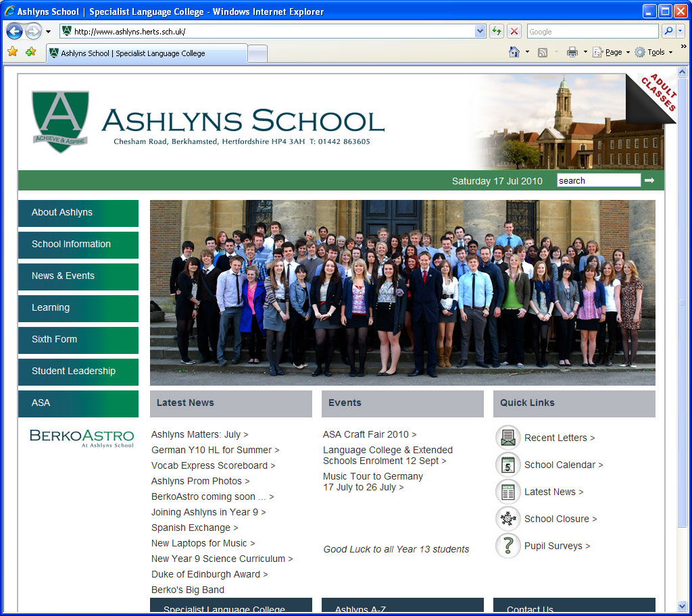This screenshot has height=616, width=692.
Task: Expand the Print options dropdown arrow
Action: pyautogui.click(x=585, y=52)
